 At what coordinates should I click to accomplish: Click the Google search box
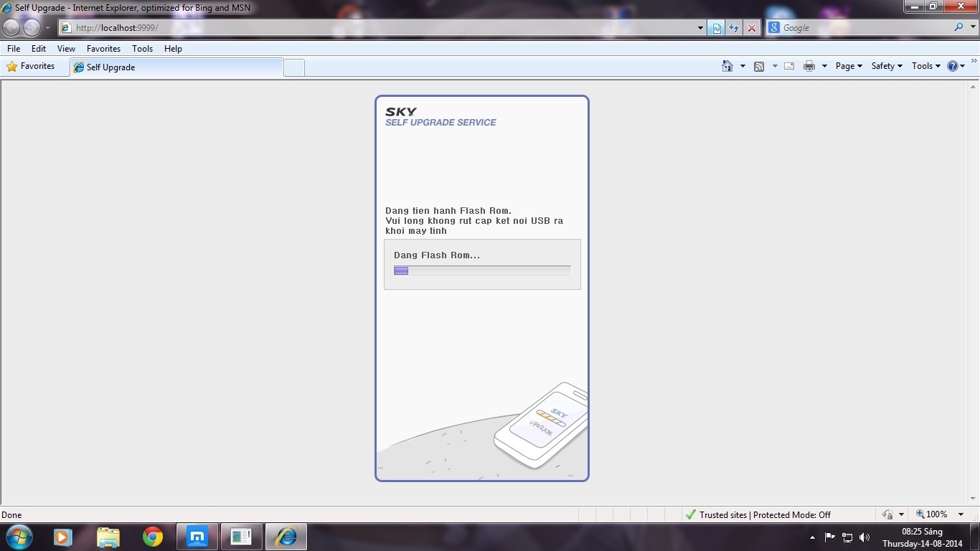pyautogui.click(x=865, y=27)
